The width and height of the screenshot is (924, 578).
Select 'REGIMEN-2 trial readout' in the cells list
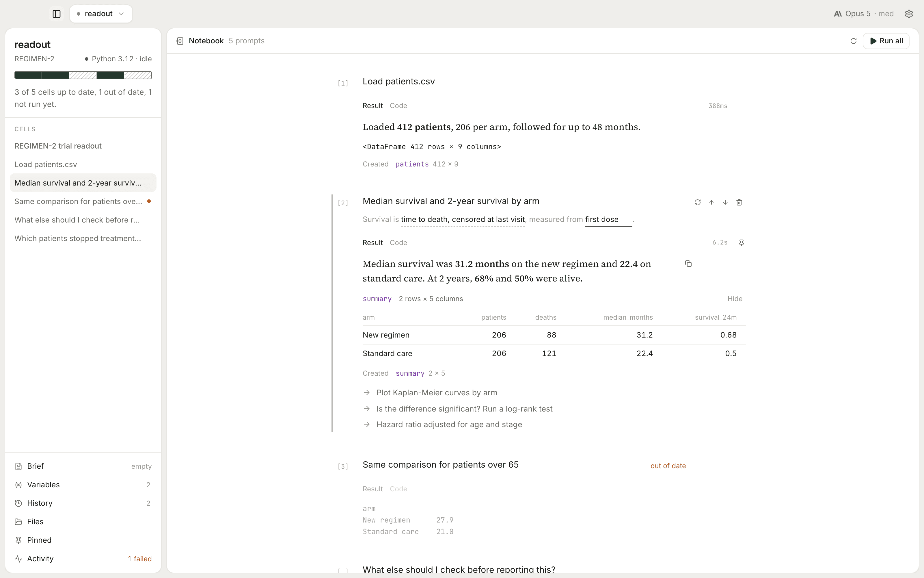[x=83, y=146]
